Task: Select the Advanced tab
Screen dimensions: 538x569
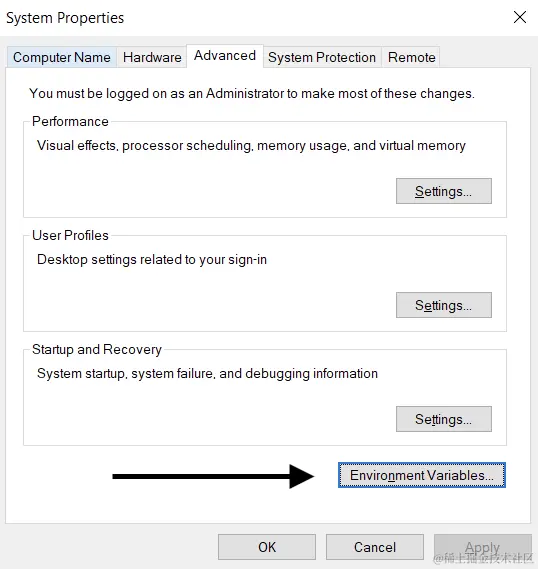Action: tap(225, 56)
